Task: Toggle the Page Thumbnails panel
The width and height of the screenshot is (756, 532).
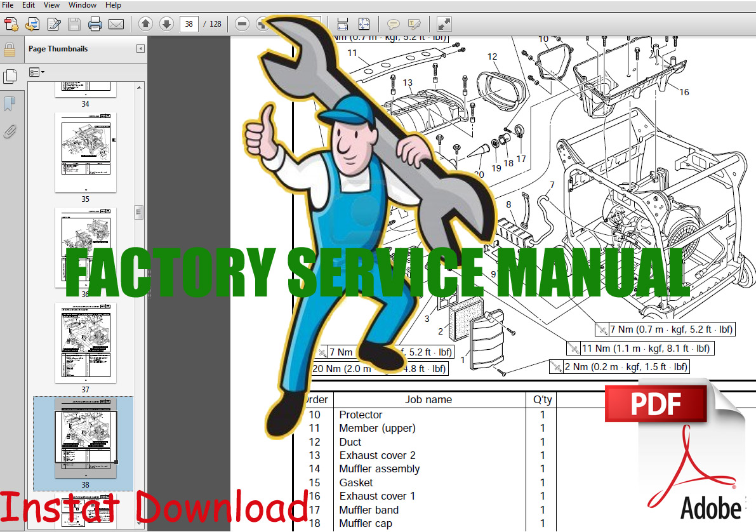Action: coord(11,75)
